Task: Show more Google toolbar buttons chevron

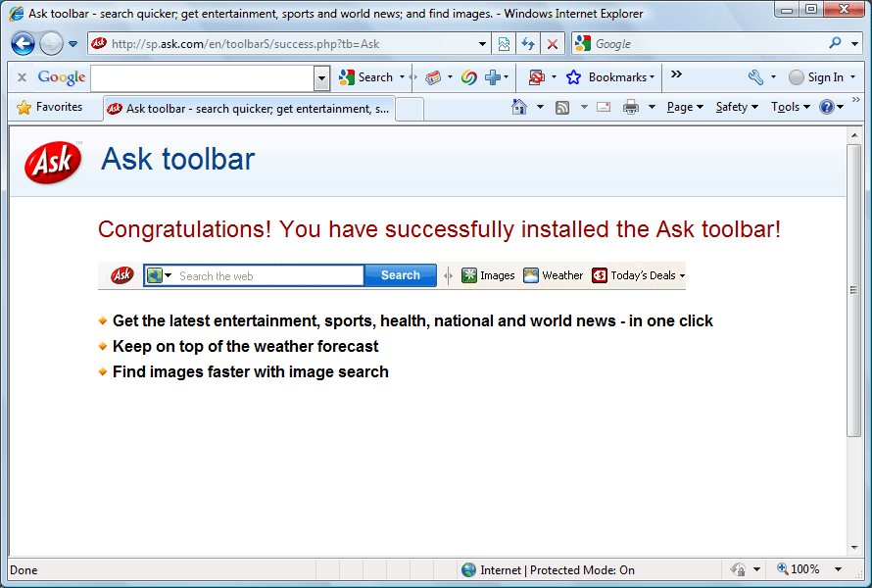Action: click(676, 74)
